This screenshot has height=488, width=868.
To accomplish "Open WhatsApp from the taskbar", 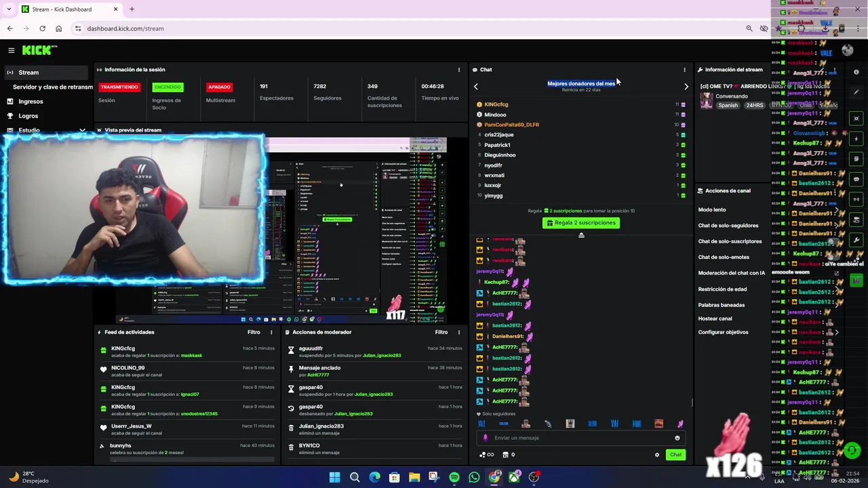I will point(474,477).
